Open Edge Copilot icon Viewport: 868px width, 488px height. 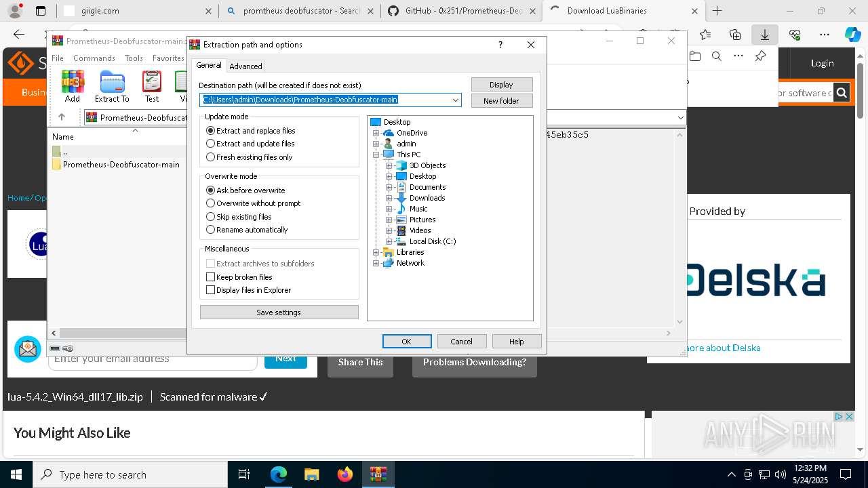tap(852, 35)
